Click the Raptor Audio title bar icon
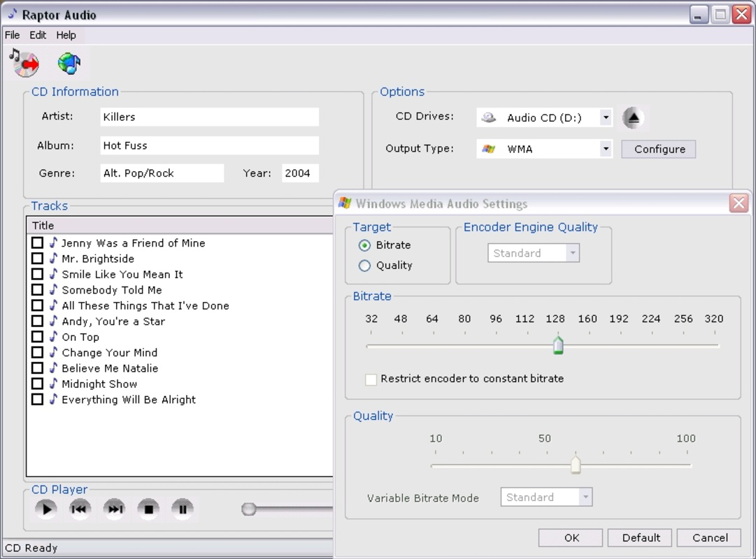Image resolution: width=756 pixels, height=559 pixels. point(13,15)
